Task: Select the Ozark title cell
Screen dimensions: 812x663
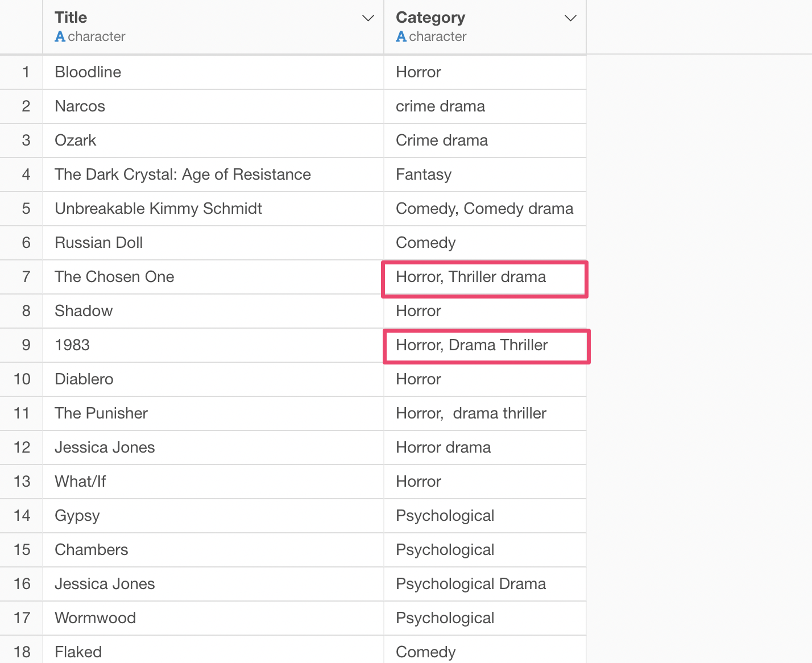Action: click(213, 140)
